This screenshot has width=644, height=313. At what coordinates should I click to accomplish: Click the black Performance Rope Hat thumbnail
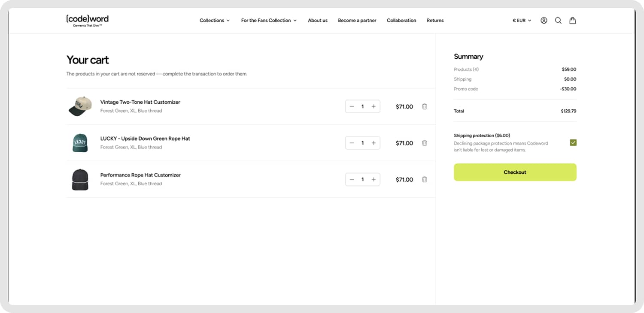click(x=80, y=179)
